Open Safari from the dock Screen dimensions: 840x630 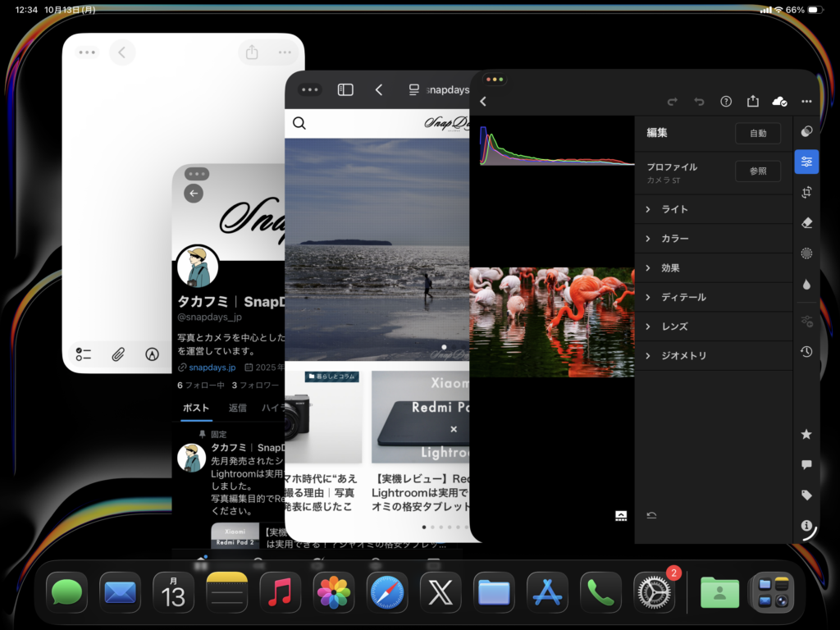click(x=387, y=592)
